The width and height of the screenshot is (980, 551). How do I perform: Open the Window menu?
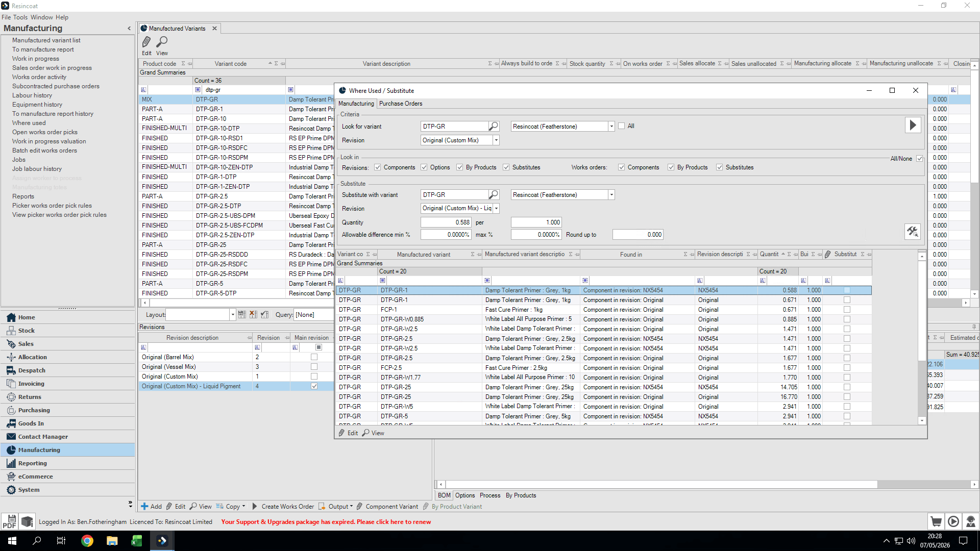(x=41, y=17)
